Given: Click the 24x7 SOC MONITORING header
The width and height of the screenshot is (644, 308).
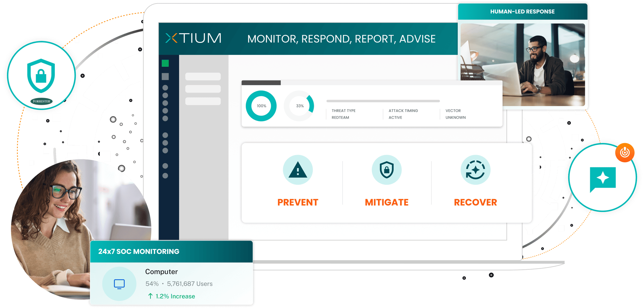Looking at the screenshot, I should tap(171, 252).
